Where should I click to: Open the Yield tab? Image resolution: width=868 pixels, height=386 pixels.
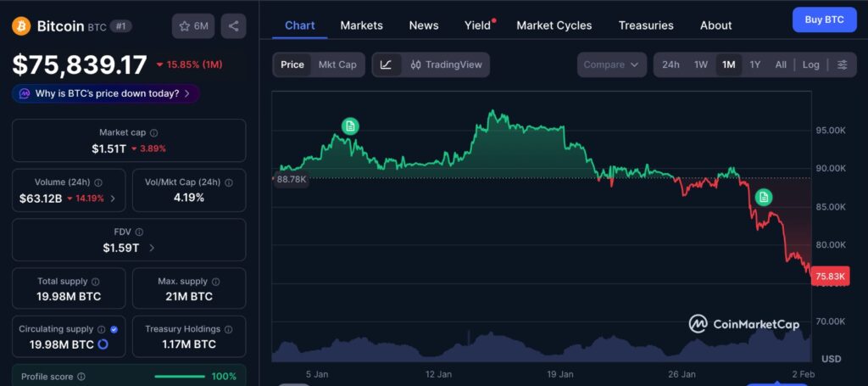coord(478,25)
